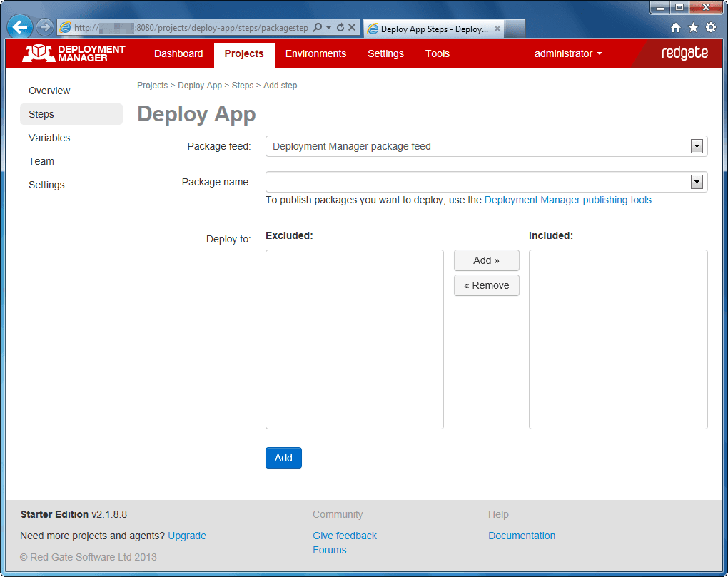Open Settings in the top navigation
Viewport: 728px width, 577px height.
(x=386, y=53)
